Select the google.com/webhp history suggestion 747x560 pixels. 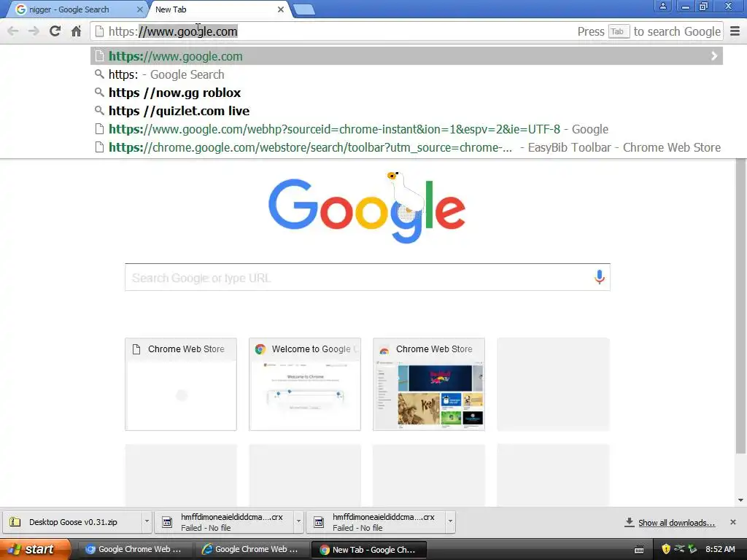pos(406,129)
